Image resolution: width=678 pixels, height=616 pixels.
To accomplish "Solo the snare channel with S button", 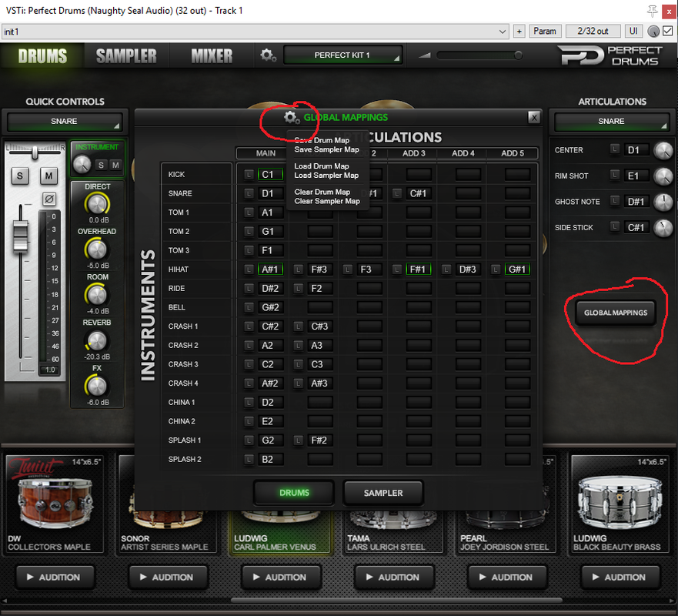I will point(20,176).
